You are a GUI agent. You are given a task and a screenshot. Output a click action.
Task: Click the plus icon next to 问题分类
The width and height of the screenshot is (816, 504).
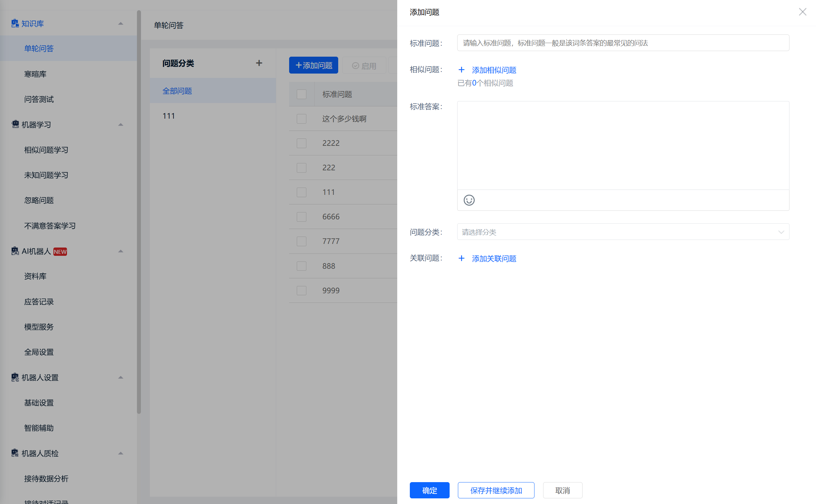click(x=259, y=63)
